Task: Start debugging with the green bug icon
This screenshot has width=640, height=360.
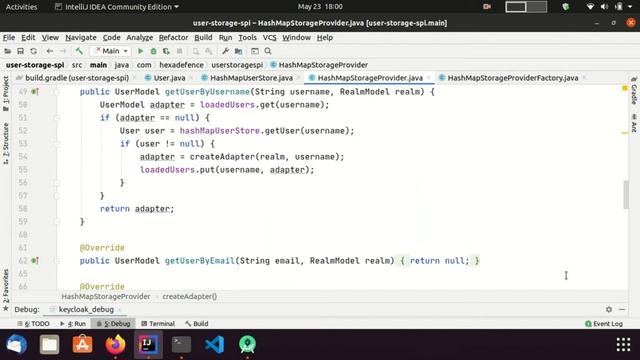Action: [x=153, y=51]
